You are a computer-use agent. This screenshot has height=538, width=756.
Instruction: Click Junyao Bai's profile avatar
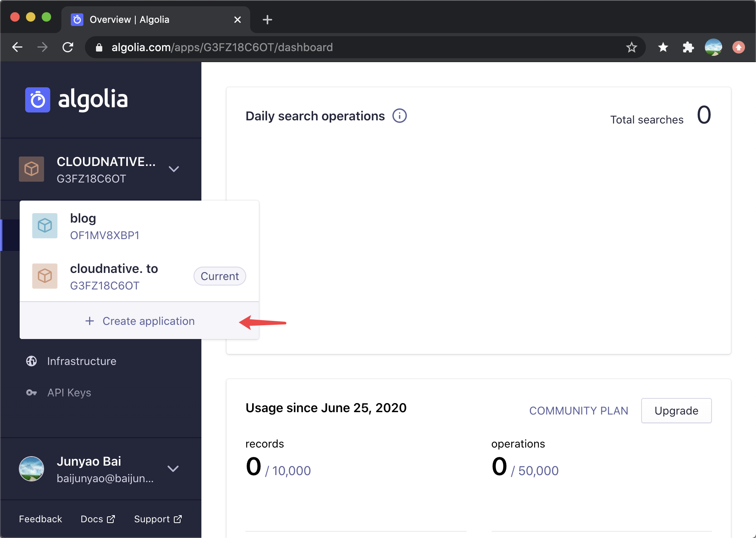[x=31, y=469]
